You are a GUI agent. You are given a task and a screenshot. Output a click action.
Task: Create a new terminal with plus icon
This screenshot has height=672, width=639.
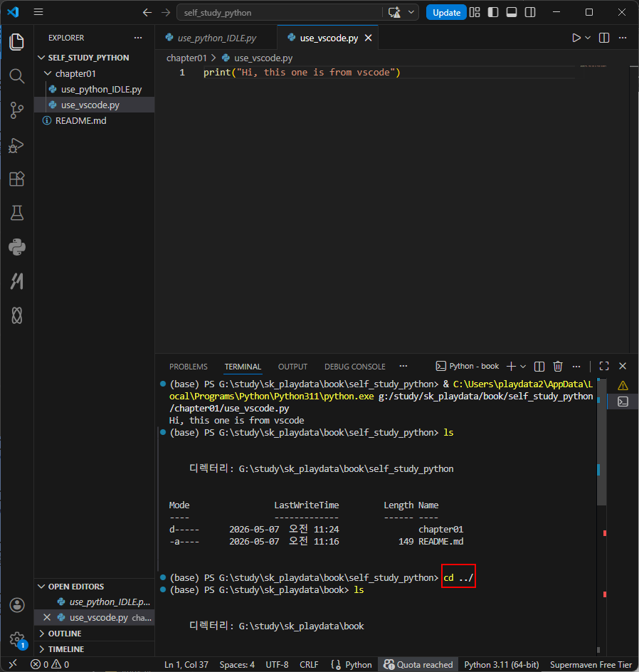[511, 367]
